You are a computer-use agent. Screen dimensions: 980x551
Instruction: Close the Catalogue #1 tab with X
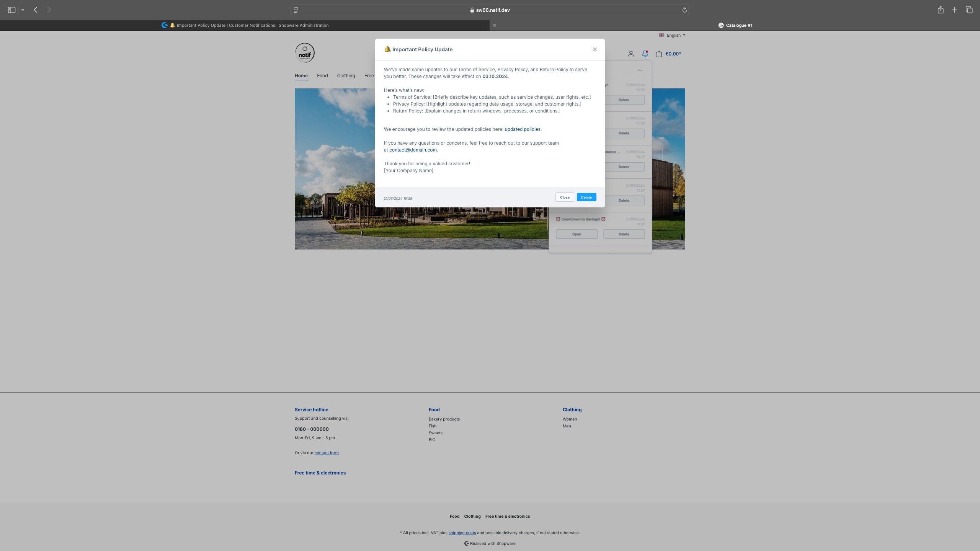(x=494, y=25)
